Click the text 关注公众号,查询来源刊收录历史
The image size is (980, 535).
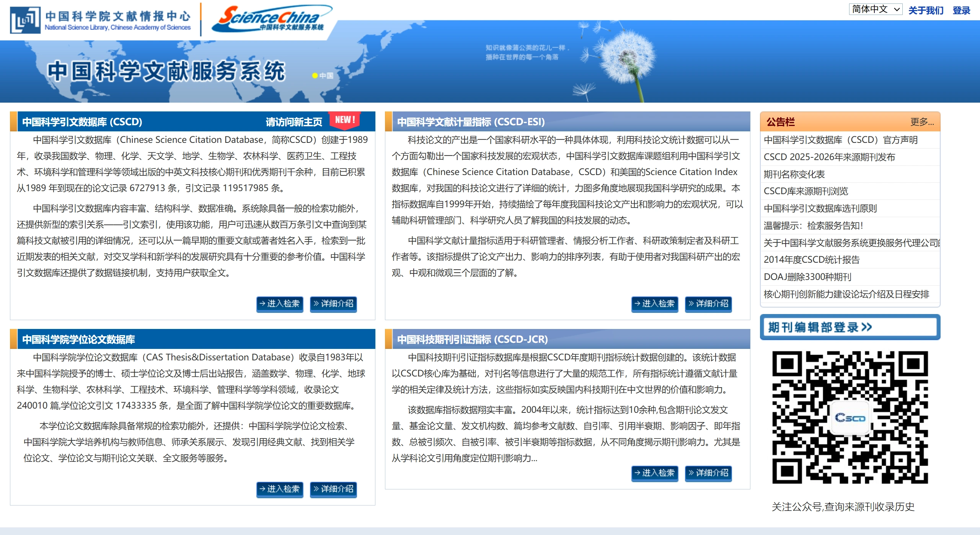(x=843, y=507)
